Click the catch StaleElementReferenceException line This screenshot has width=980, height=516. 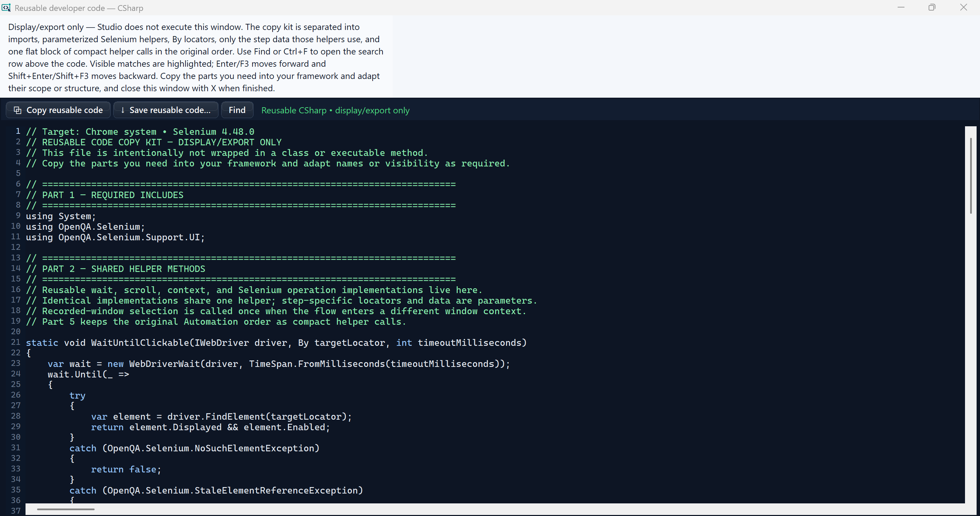[216, 490]
